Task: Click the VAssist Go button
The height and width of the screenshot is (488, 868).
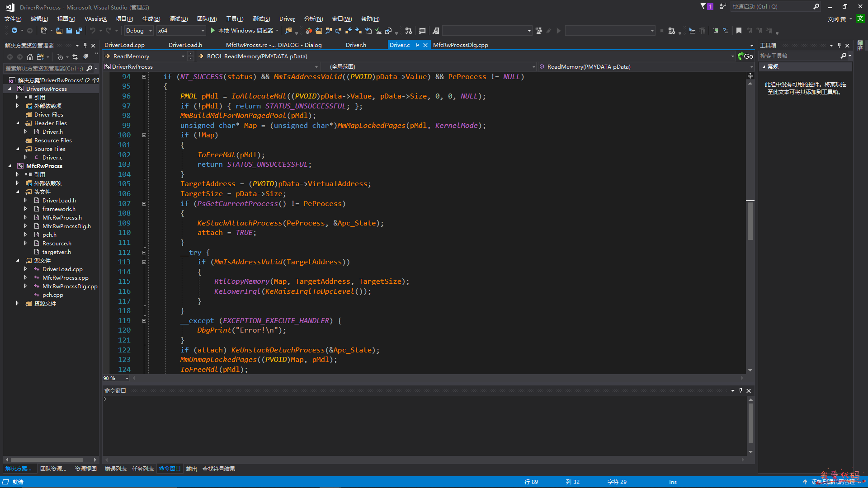Action: click(x=745, y=56)
